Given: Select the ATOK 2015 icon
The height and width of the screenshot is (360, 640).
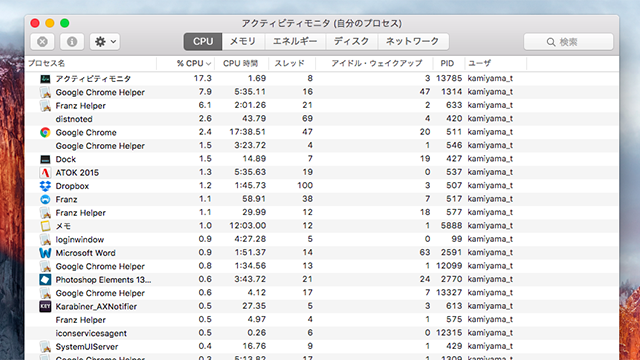Looking at the screenshot, I should [x=45, y=173].
